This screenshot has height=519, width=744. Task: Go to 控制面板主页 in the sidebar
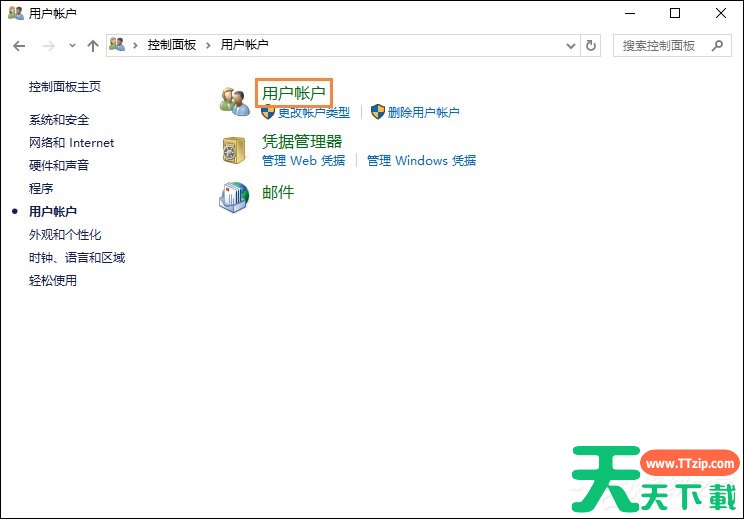[65, 87]
